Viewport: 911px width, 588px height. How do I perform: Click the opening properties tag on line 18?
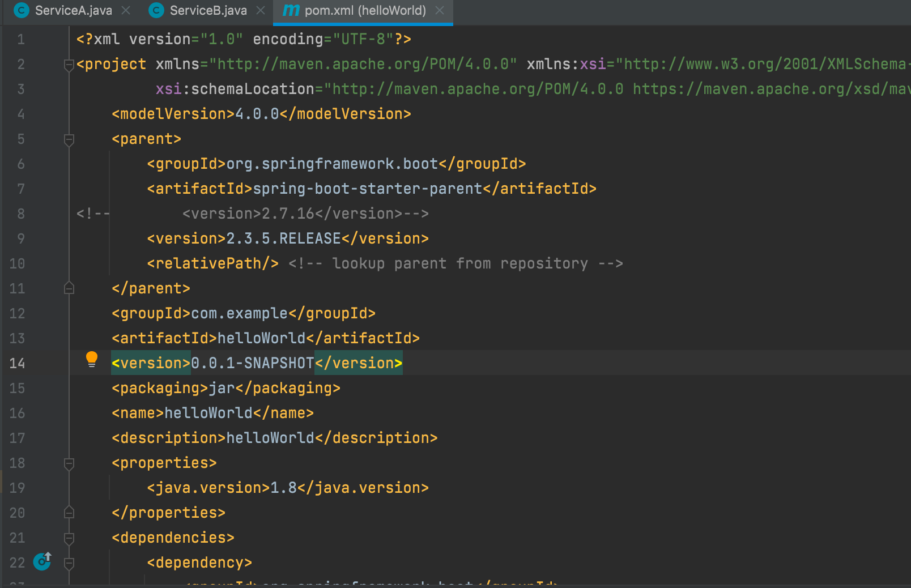pos(164,463)
